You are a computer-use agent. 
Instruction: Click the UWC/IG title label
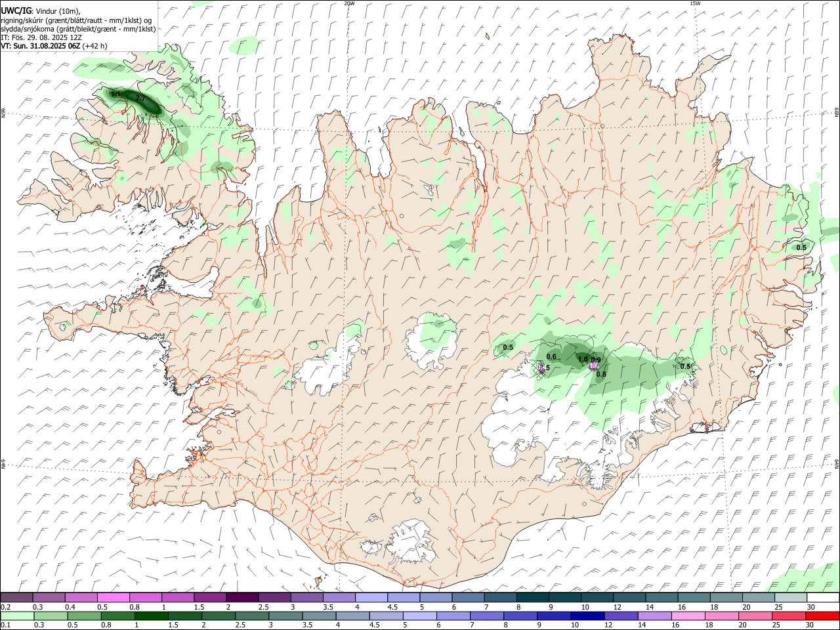16,11
